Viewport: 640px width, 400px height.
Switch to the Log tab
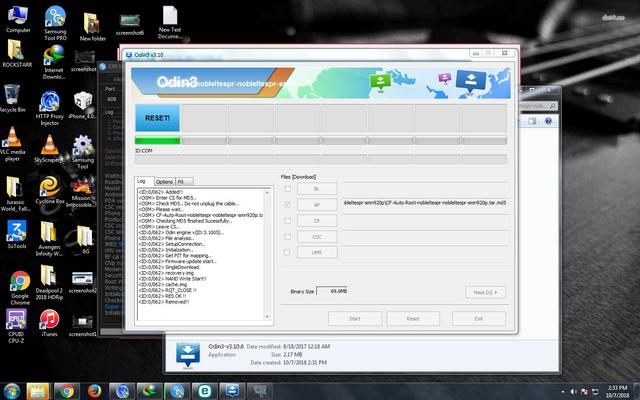144,181
